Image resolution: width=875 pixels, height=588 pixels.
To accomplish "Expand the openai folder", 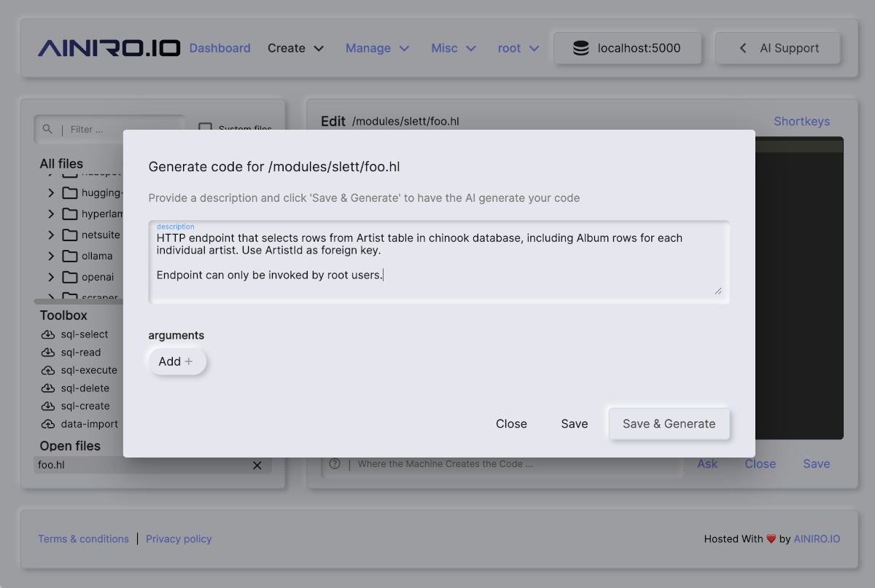I will point(51,278).
